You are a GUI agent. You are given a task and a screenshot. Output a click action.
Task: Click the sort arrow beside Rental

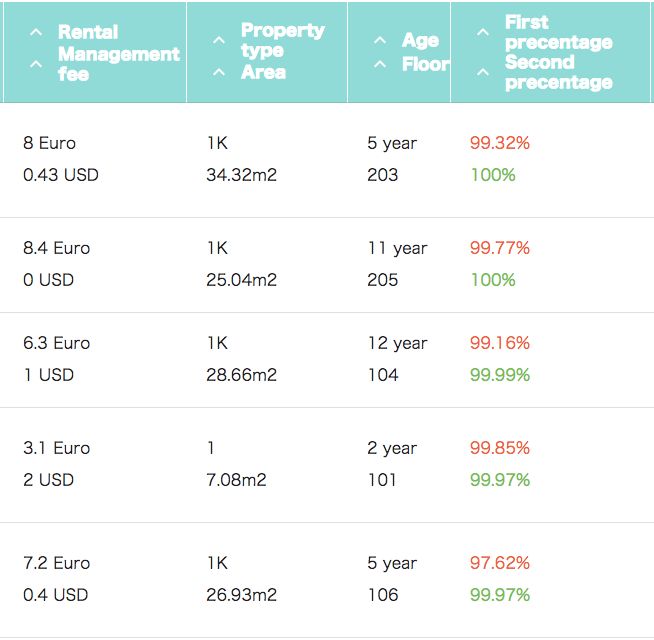(x=36, y=32)
